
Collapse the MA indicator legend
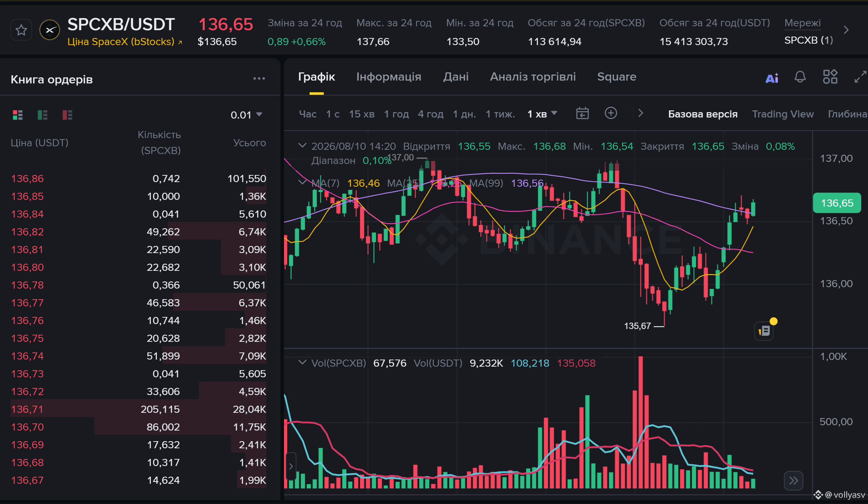[302, 182]
